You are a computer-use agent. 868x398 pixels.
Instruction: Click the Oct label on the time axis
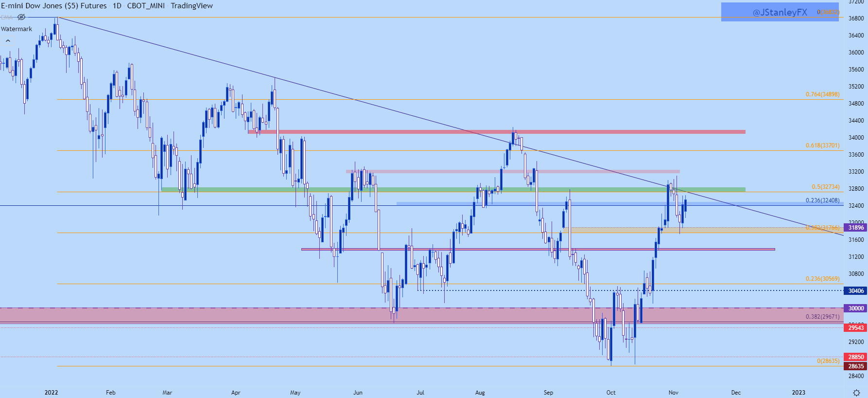[x=611, y=393]
